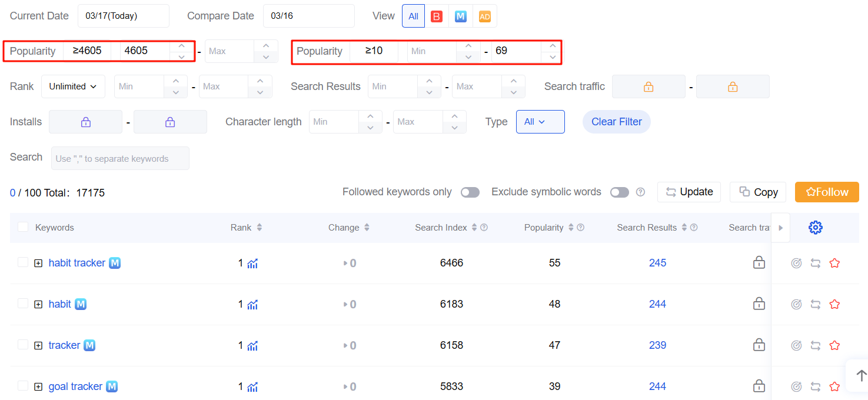
Task: Open rank trend chart for habit
Action: pyautogui.click(x=252, y=305)
